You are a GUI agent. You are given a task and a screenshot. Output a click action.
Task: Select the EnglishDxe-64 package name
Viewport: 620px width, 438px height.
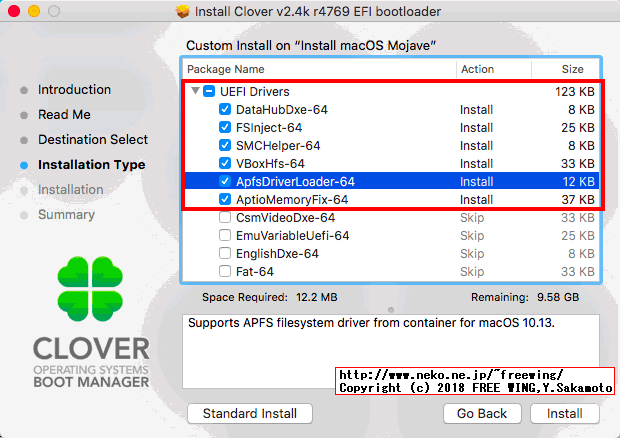click(x=277, y=254)
